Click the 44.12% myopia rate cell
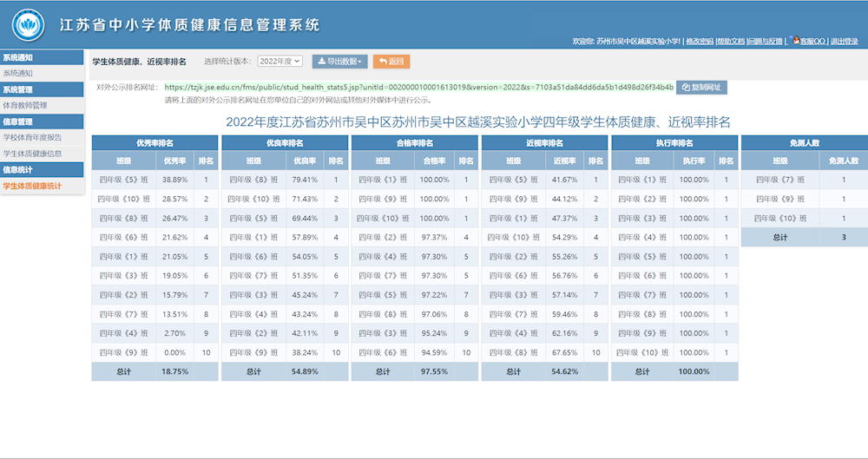This screenshot has width=868, height=459. tap(565, 199)
